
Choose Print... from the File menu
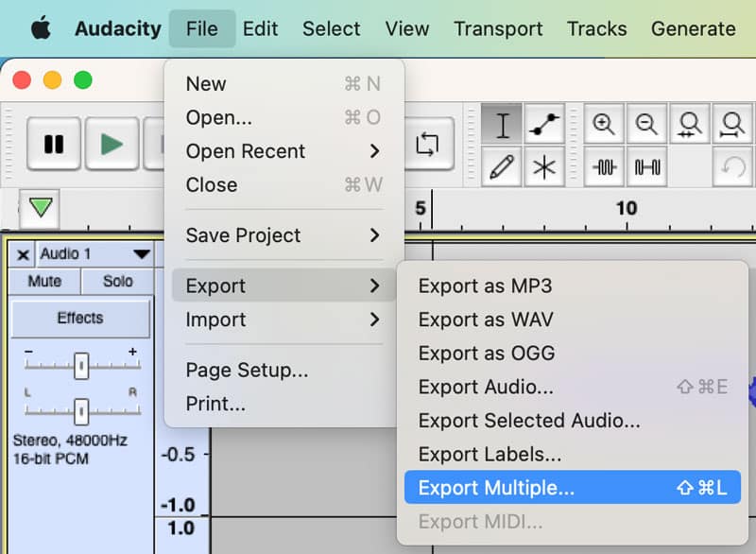pyautogui.click(x=284, y=404)
